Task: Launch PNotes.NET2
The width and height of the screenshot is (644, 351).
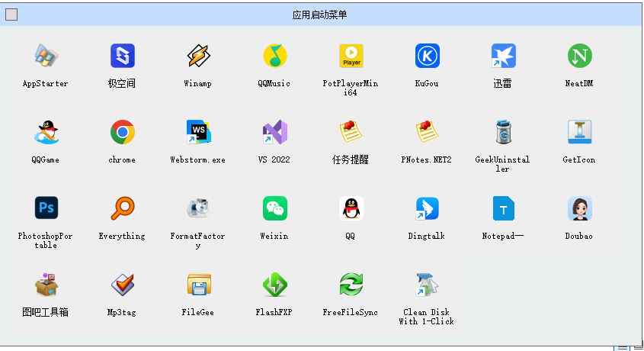Action: tap(427, 132)
